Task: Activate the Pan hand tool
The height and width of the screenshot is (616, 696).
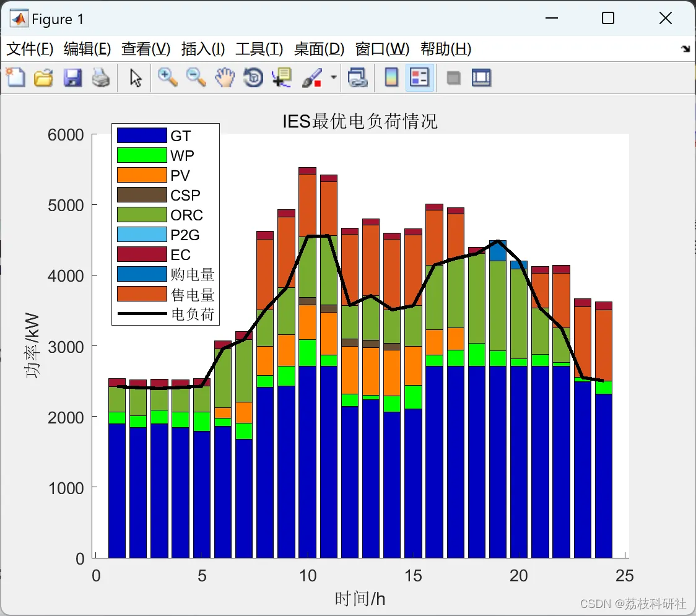Action: [225, 77]
